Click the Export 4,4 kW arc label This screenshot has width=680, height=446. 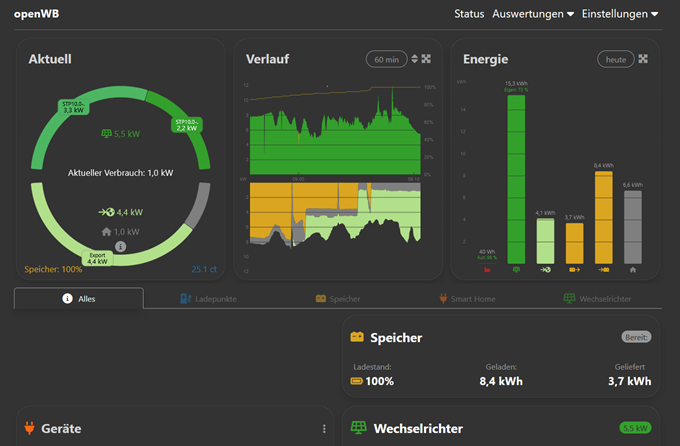pos(98,259)
